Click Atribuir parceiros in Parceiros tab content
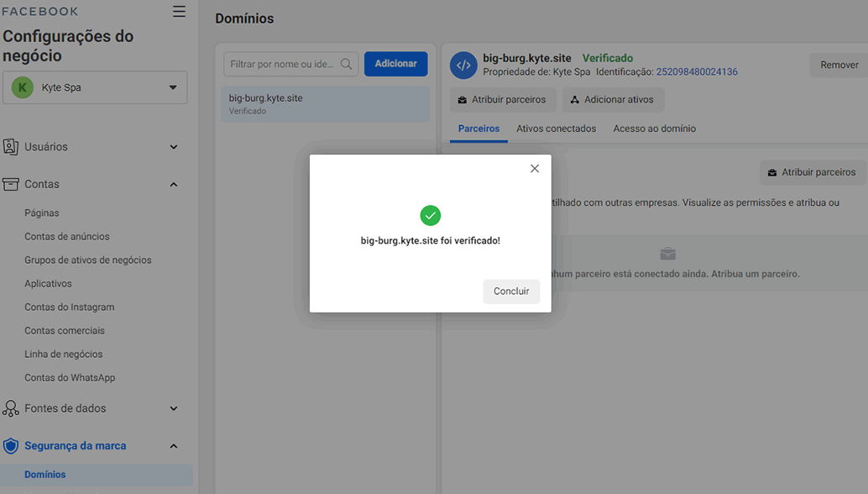868x494 pixels. coord(812,172)
